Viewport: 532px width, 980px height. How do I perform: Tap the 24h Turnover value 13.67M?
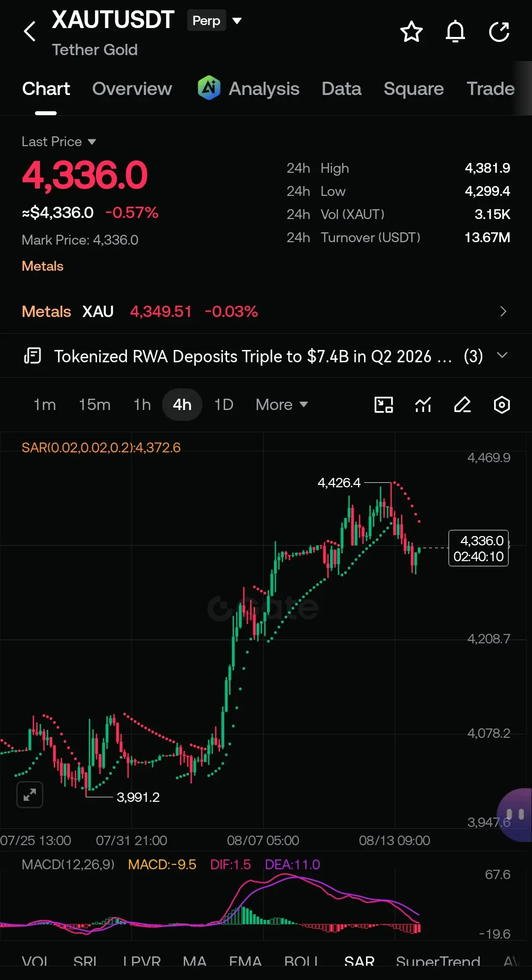(488, 238)
